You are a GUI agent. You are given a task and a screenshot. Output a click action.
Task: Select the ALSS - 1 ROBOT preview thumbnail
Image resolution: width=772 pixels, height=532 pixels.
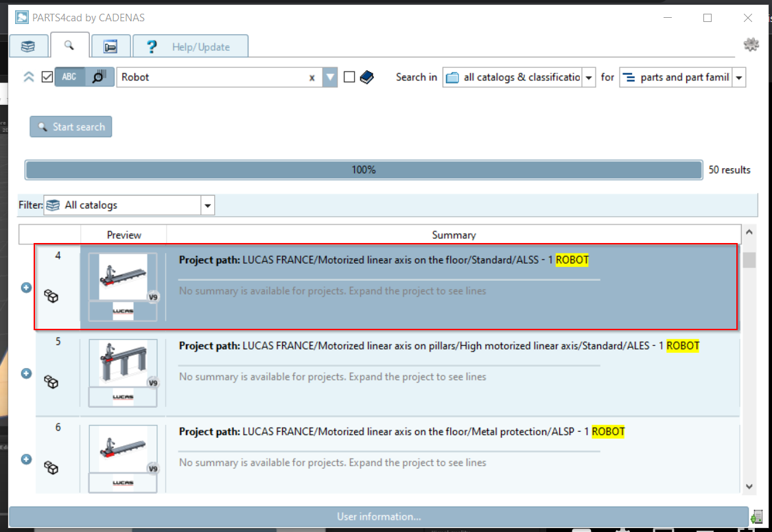point(123,277)
